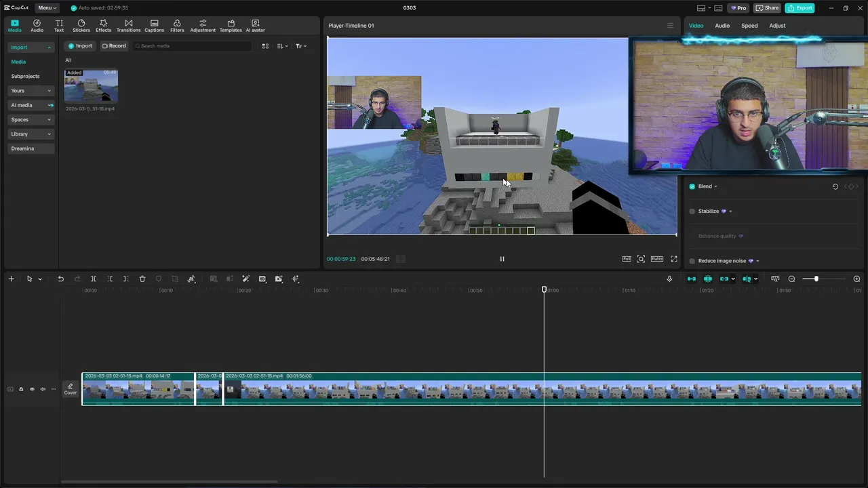Open the select tool mode dropdown arrow
868x488 pixels.
tap(40, 279)
